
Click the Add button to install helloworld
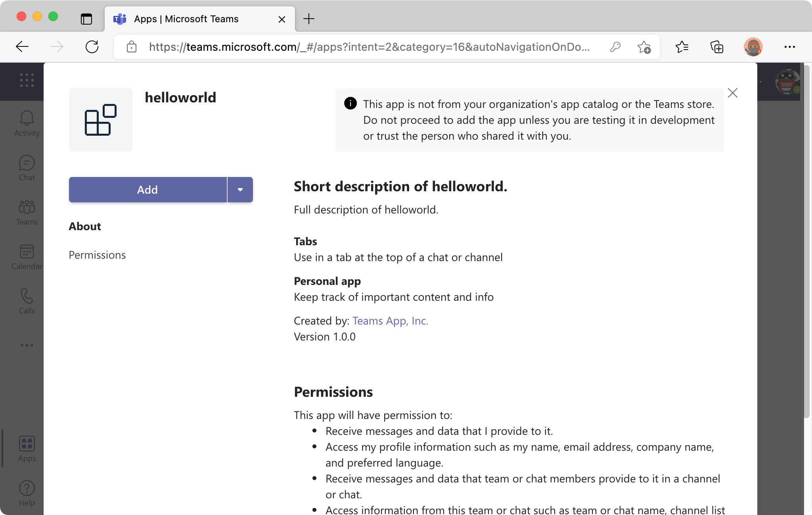[x=147, y=189]
